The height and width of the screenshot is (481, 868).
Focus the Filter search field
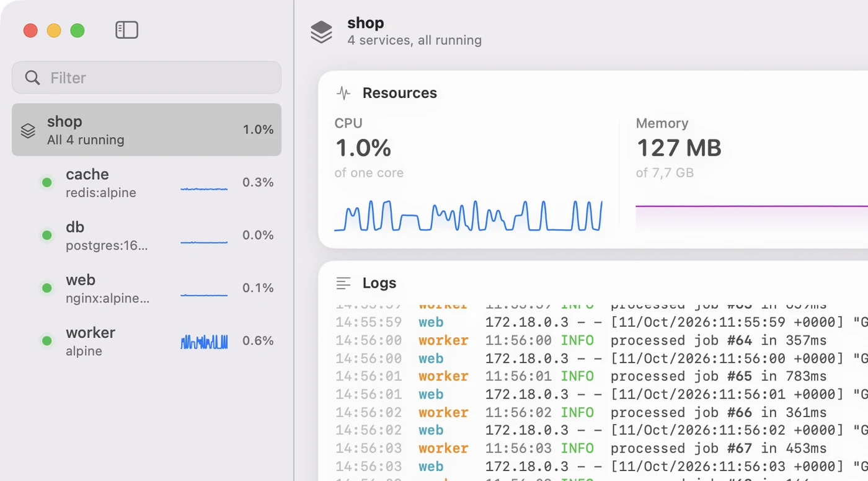click(x=146, y=77)
